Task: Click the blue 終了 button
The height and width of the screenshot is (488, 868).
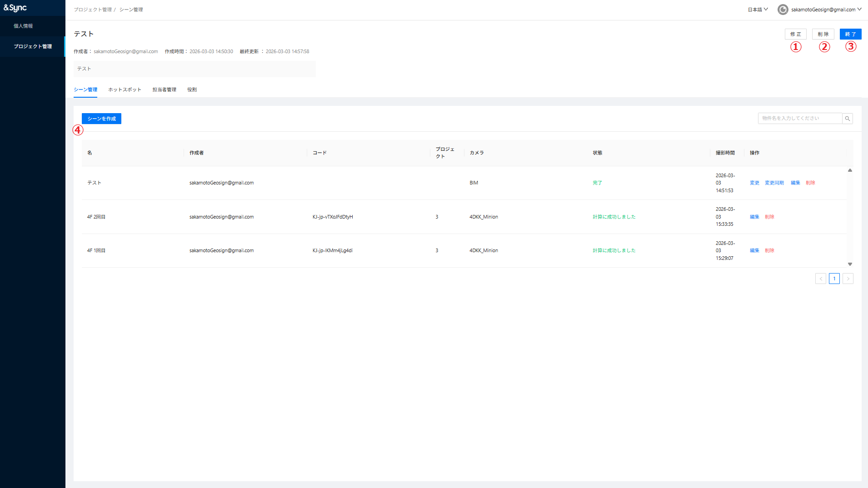Action: 850,34
